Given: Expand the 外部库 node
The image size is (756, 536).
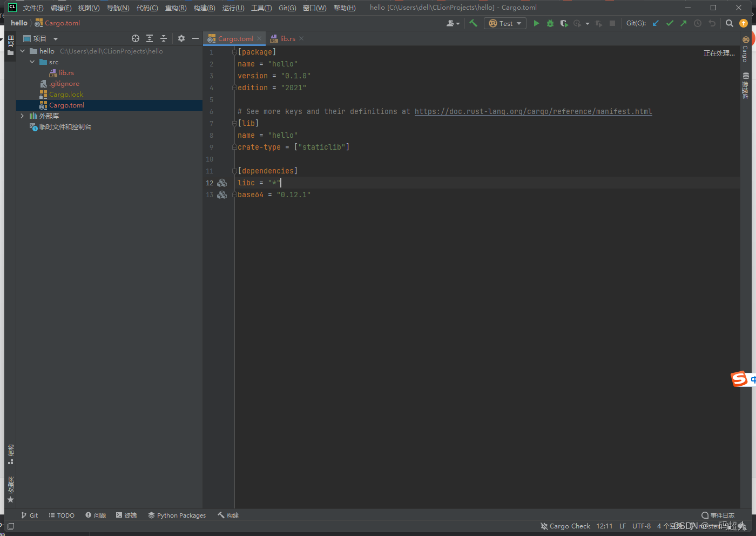Looking at the screenshot, I should 22,116.
